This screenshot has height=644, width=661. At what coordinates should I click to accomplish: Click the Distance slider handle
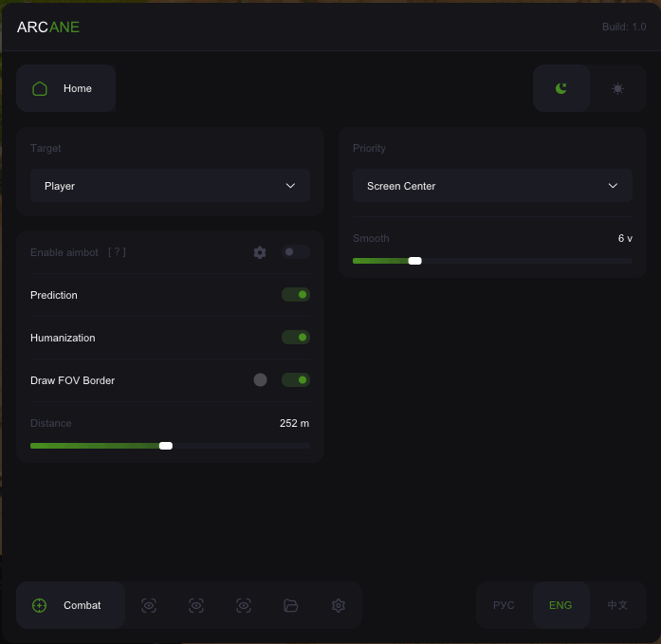166,445
